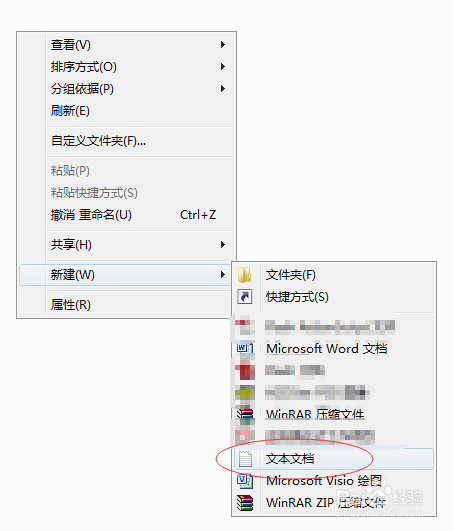Create Microsoft Word 文档
This screenshot has height=531, width=453.
point(333,348)
